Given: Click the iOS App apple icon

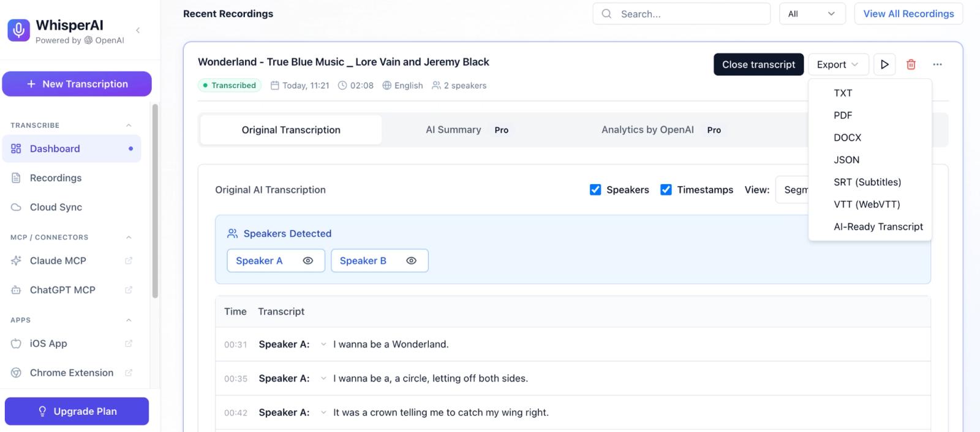Looking at the screenshot, I should 16,344.
